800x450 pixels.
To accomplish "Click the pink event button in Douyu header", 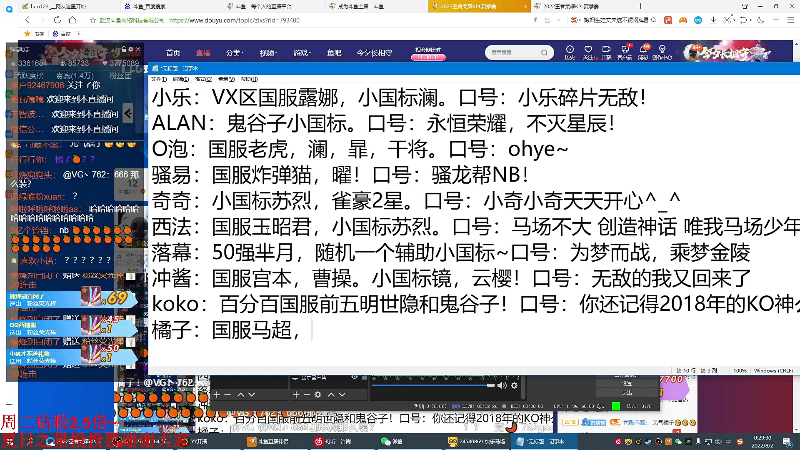I will point(428,57).
